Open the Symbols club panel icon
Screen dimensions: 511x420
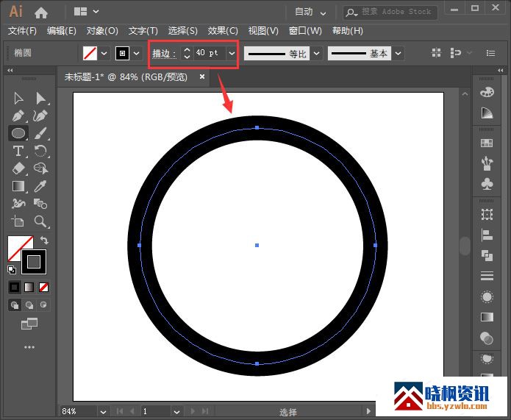point(487,184)
